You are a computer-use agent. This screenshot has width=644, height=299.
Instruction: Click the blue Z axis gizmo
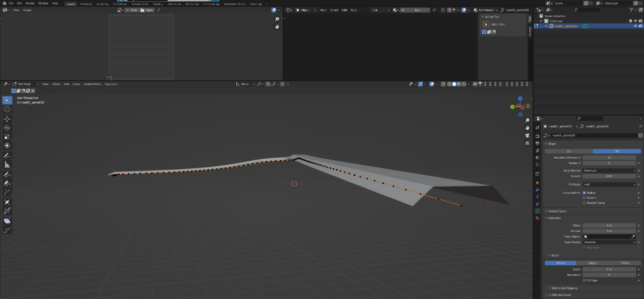coord(520,99)
